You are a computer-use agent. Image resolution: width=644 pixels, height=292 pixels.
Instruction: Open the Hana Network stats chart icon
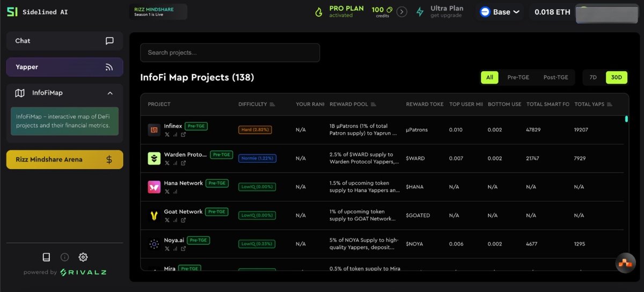(x=175, y=191)
